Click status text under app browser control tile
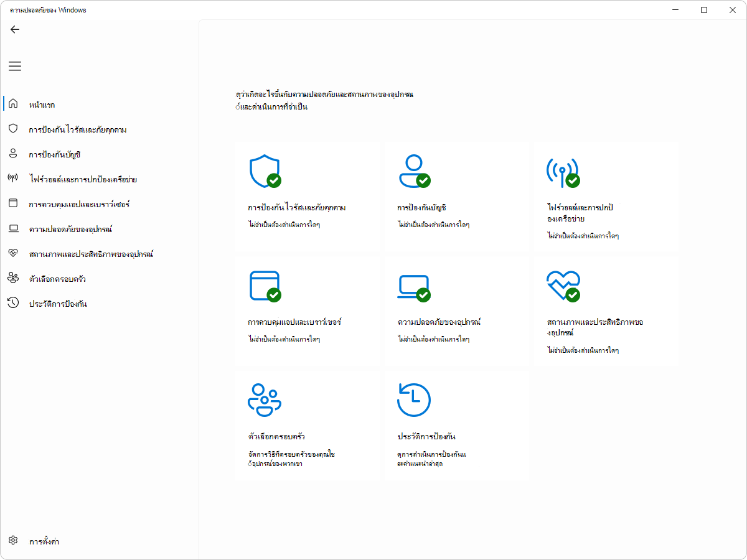Image resolution: width=747 pixels, height=560 pixels. (x=284, y=339)
